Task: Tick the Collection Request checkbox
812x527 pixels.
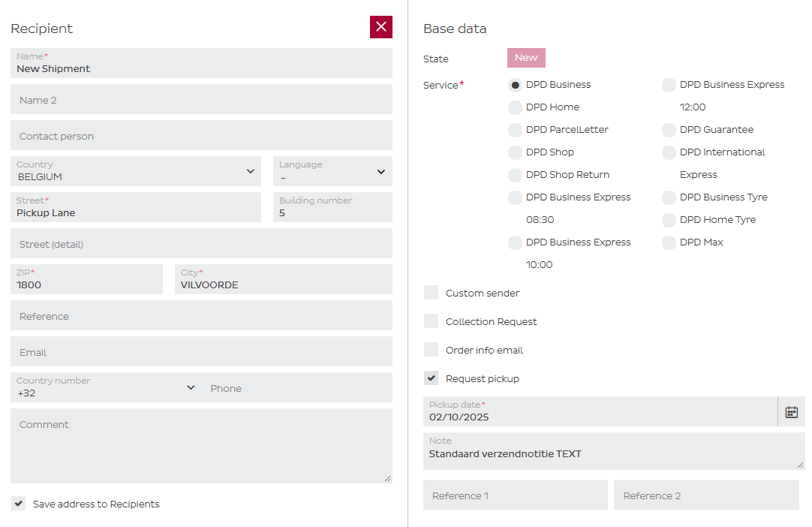Action: pos(432,321)
